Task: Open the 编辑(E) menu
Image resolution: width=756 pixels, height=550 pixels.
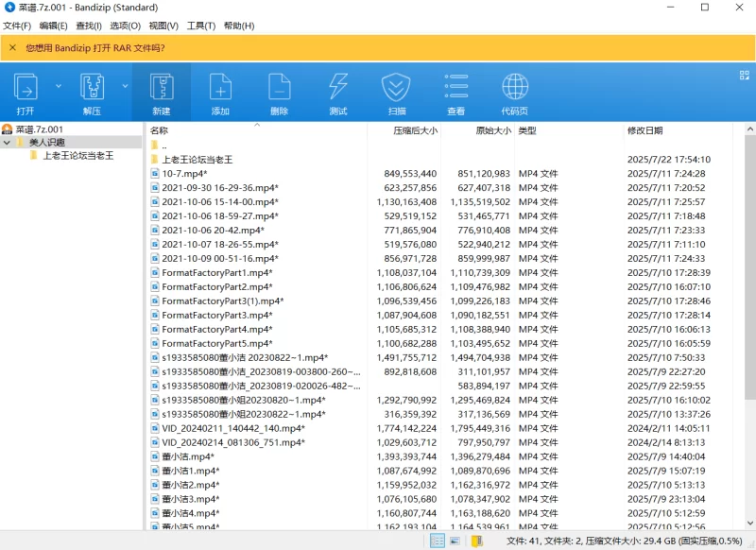Action: [x=54, y=26]
